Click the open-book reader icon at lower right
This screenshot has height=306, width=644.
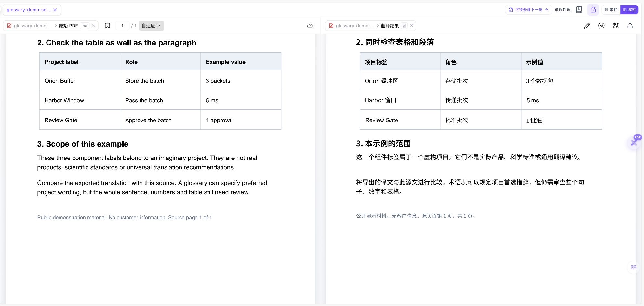pos(634,267)
